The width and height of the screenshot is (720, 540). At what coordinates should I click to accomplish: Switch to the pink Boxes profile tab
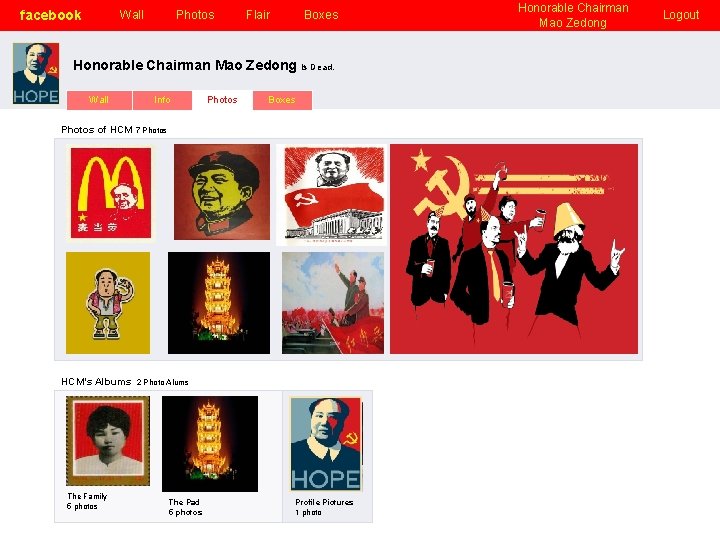[282, 100]
